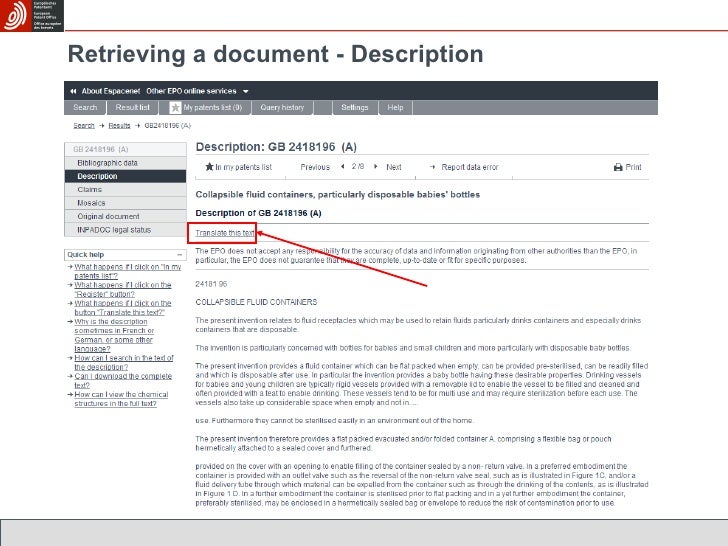This screenshot has width=728, height=546.
Task: Select the Description sidebar item
Action: [x=125, y=176]
